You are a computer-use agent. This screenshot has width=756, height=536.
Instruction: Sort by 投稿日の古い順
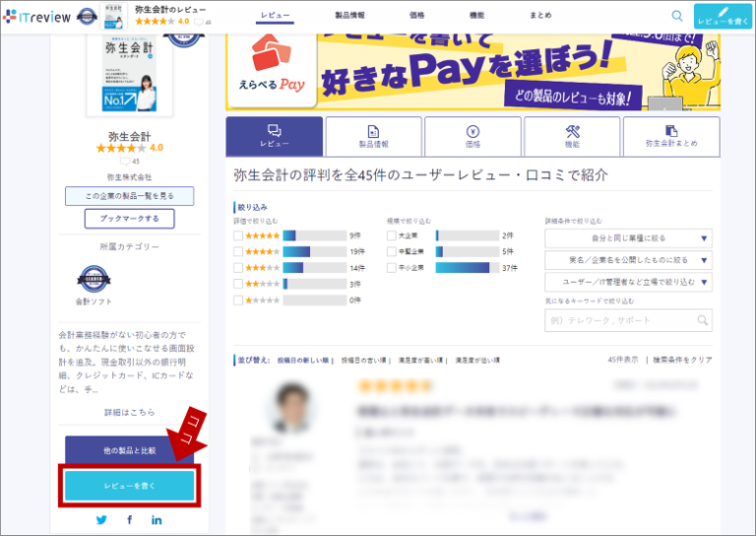pos(363,361)
